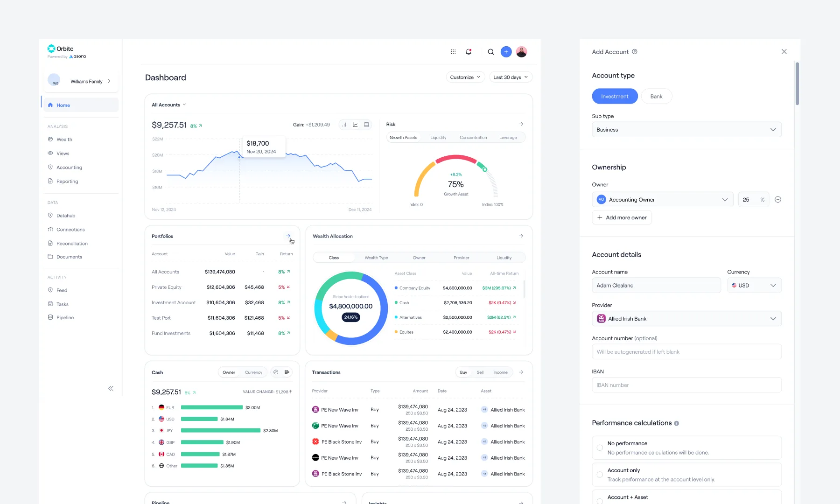
Task: Go to Home in sidebar
Action: click(80, 105)
